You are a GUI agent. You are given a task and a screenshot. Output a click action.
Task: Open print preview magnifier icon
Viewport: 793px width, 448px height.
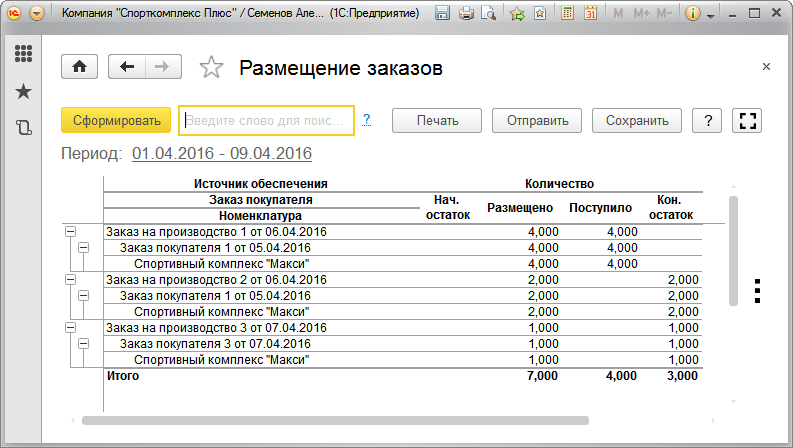click(489, 14)
